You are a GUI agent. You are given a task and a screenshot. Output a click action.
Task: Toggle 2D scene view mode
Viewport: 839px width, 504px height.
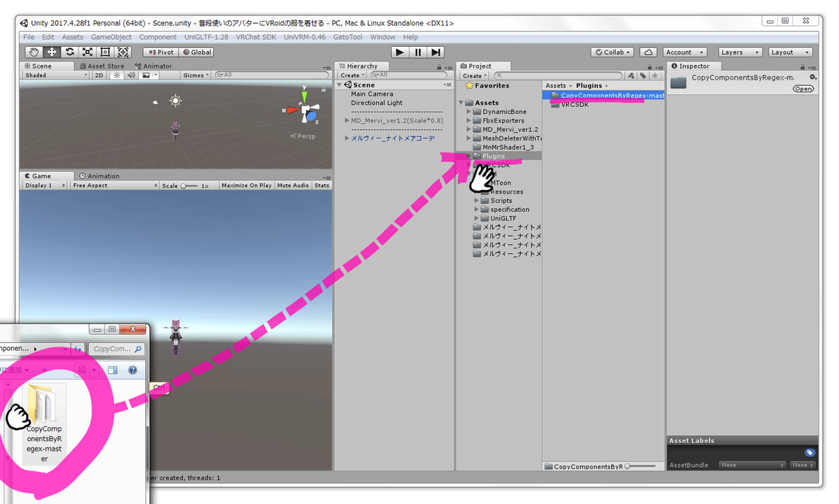[x=99, y=75]
